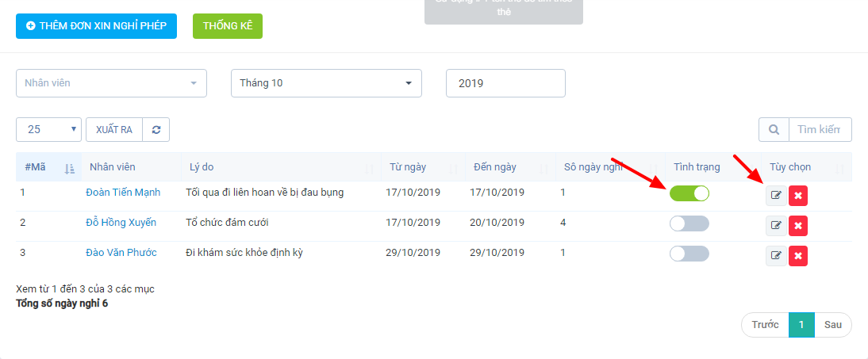The height and width of the screenshot is (359, 868).
Task: Enable status toggle for Đỗ Hồng Xuyến
Action: pos(689,223)
